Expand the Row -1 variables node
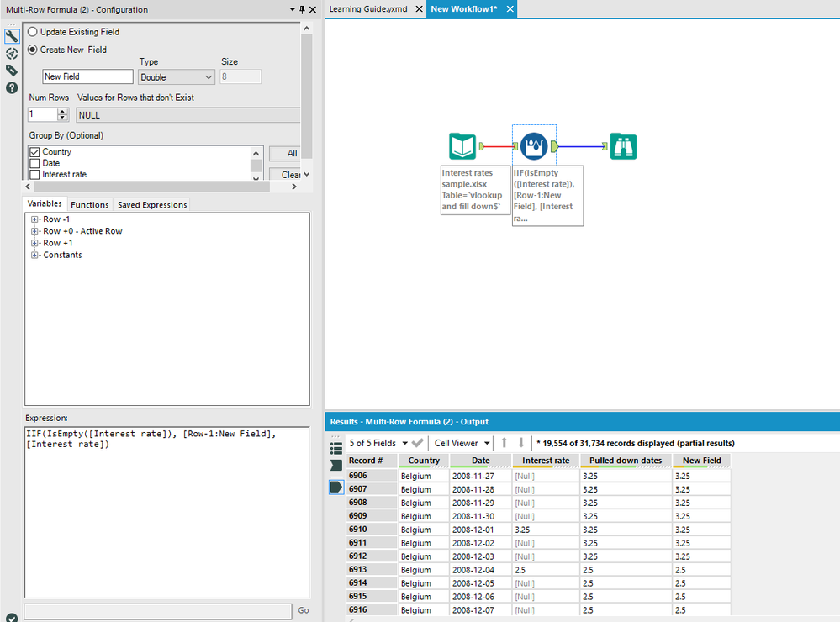The width and height of the screenshot is (840, 622). 34,219
